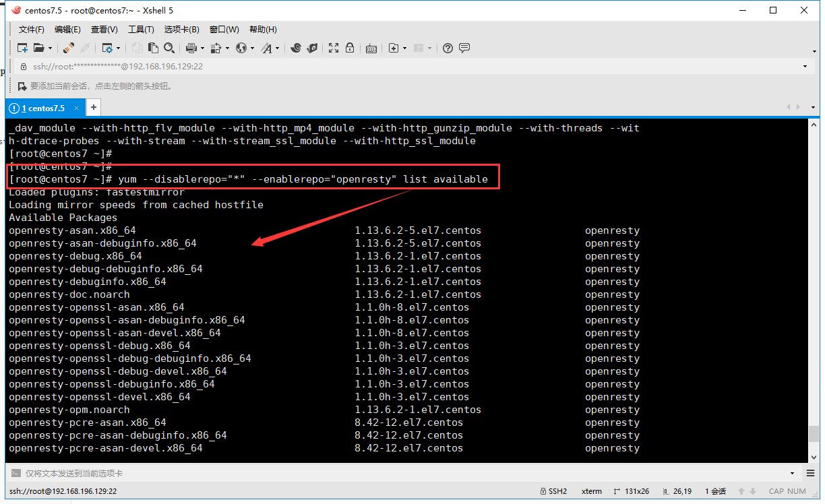The image size is (825, 504).
Task: Click the Open Session folder icon
Action: click(38, 48)
